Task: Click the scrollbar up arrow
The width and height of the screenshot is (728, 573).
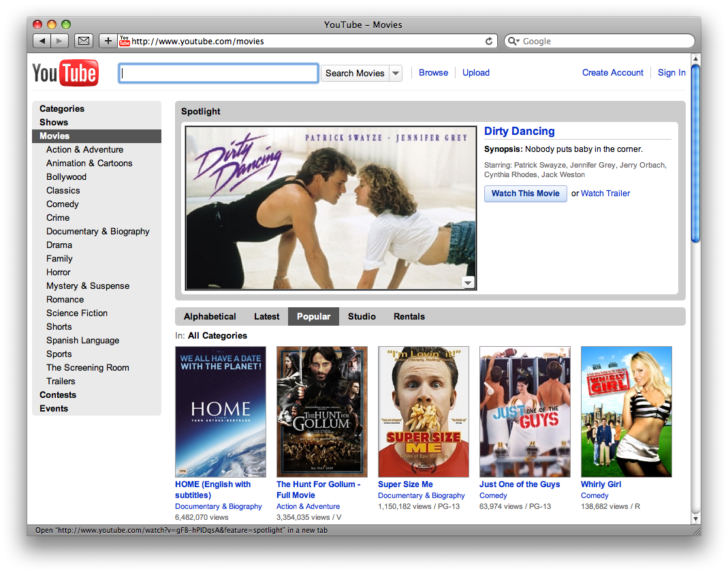Action: pyautogui.click(x=695, y=59)
